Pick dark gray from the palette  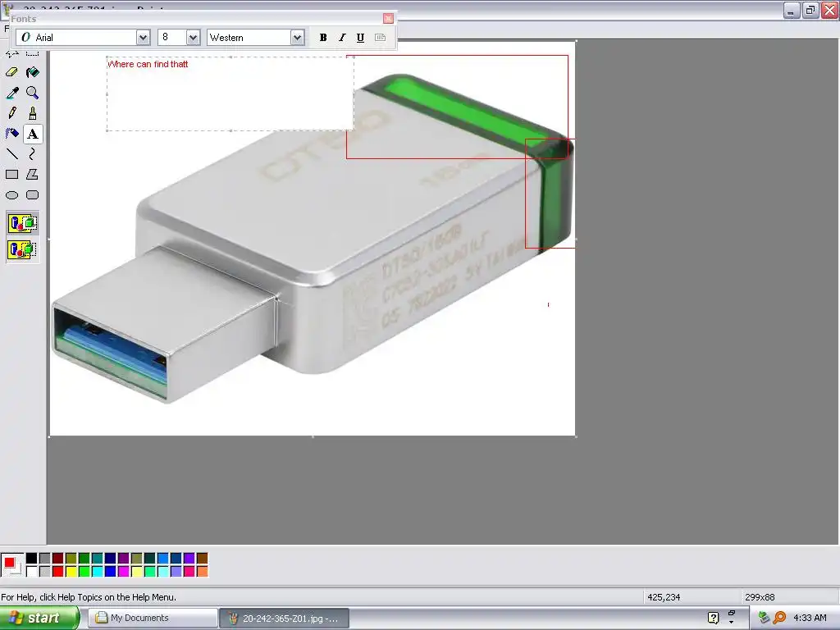[x=45, y=559]
